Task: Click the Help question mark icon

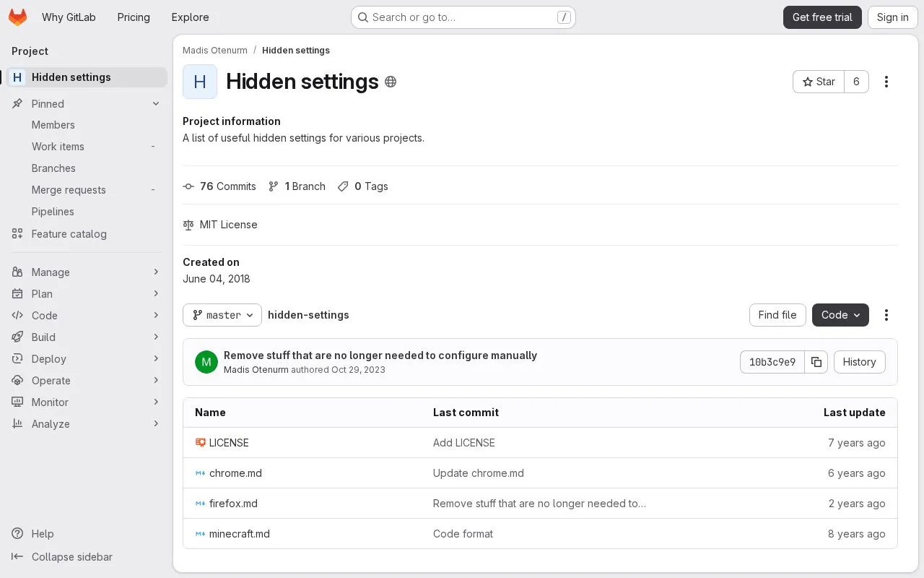Action: point(17,534)
